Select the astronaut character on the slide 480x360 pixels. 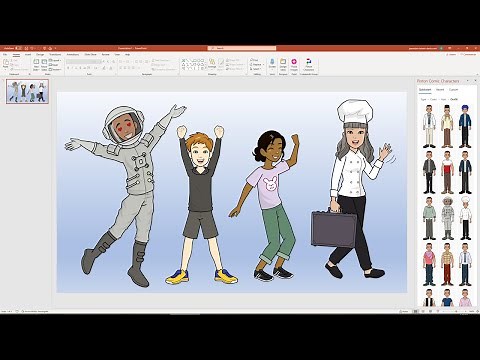pos(125,196)
